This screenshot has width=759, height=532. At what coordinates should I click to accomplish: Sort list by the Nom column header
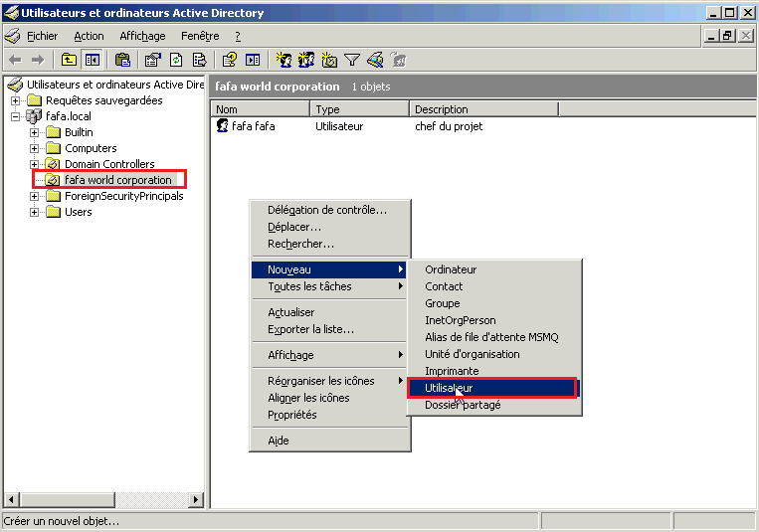260,109
